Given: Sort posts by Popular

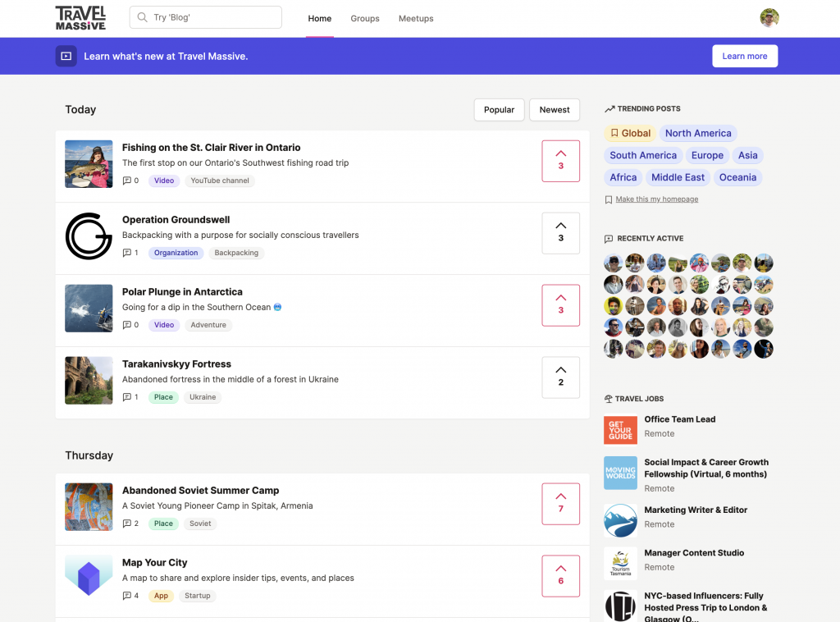Looking at the screenshot, I should 499,109.
